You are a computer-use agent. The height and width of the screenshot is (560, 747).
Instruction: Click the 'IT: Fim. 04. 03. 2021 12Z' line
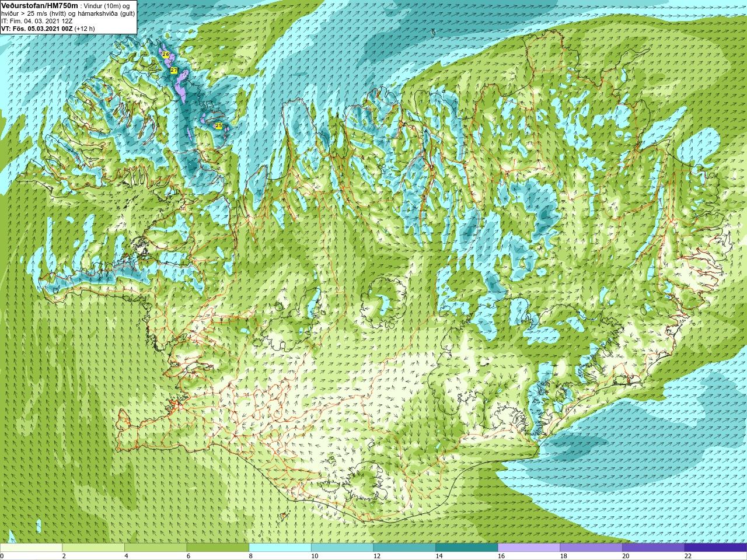click(x=37, y=21)
